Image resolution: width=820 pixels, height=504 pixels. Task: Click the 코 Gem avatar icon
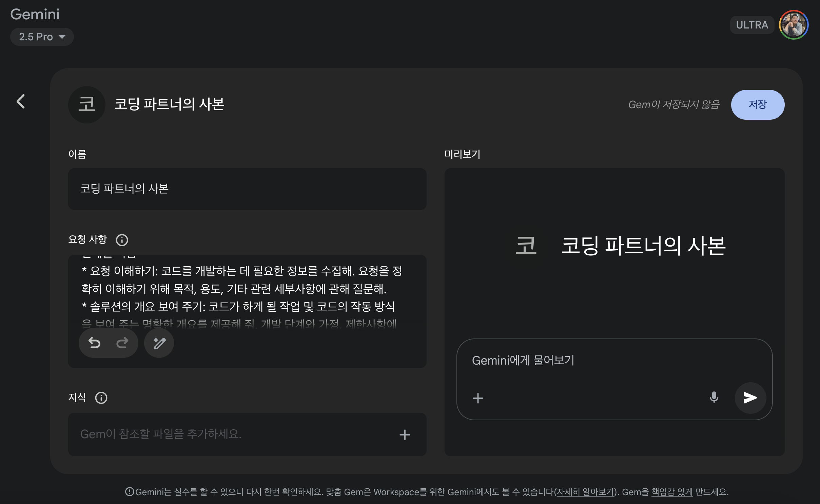click(87, 104)
